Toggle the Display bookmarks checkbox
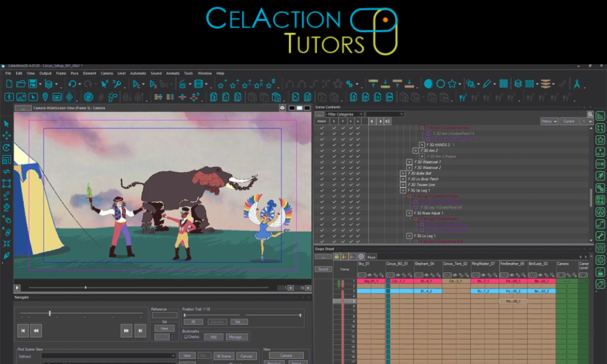 click(186, 337)
